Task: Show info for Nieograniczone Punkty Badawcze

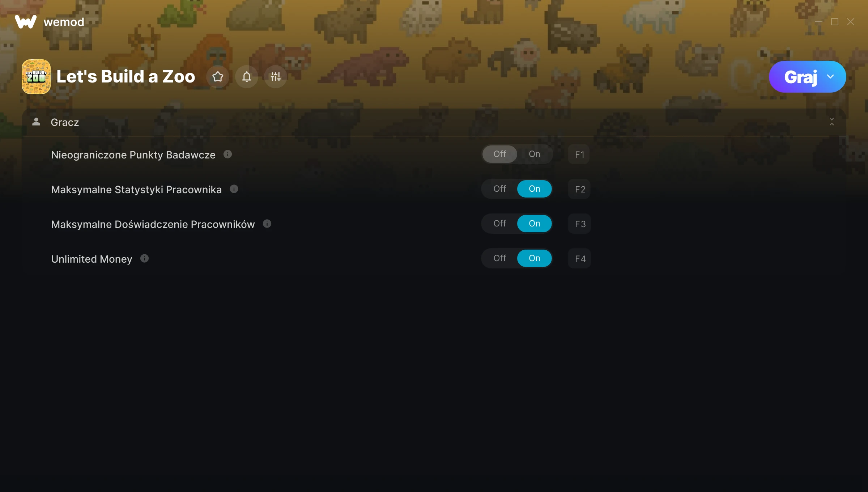Action: tap(227, 154)
